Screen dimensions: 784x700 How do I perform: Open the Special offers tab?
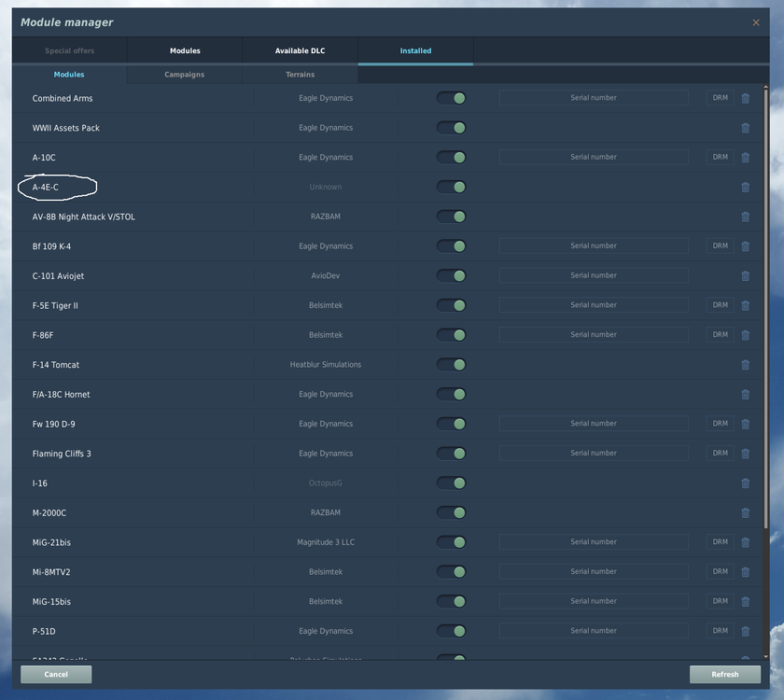(69, 50)
